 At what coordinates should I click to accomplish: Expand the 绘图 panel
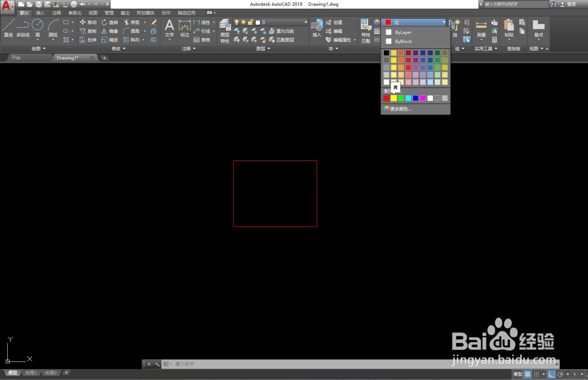tap(39, 49)
